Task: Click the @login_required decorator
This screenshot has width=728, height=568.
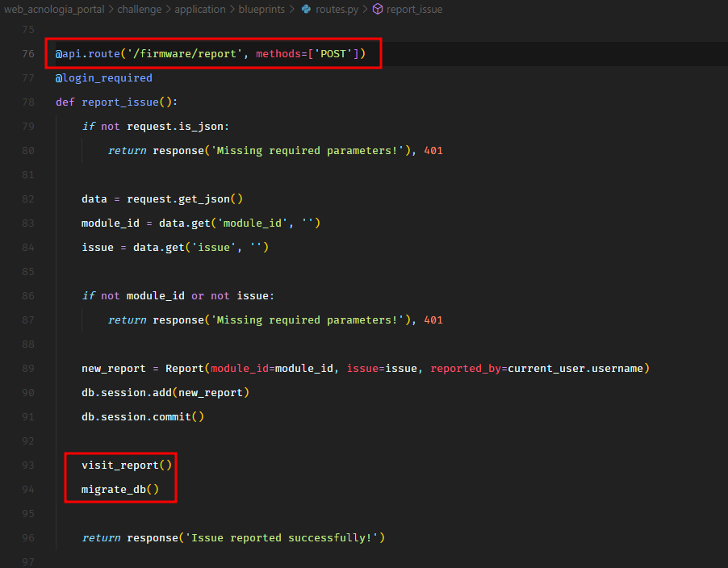Action: click(103, 78)
